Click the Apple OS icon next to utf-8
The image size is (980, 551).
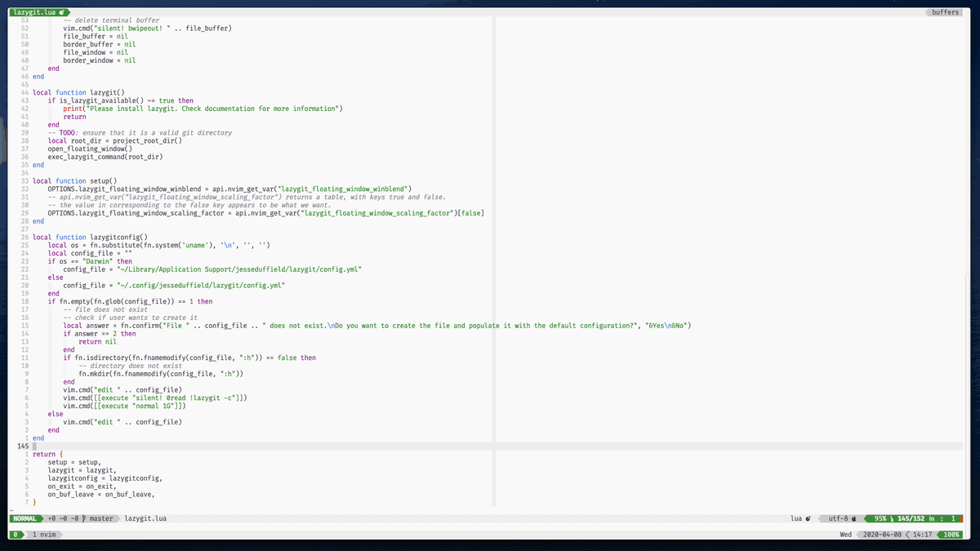pyautogui.click(x=854, y=518)
